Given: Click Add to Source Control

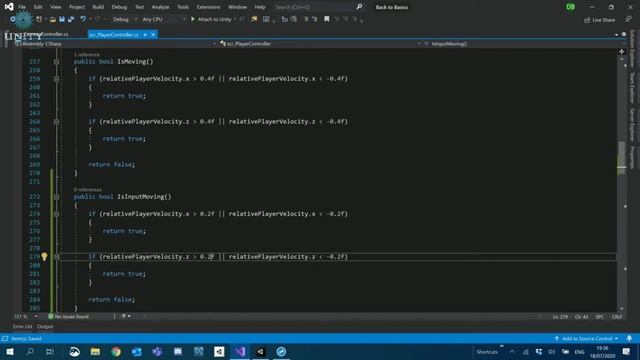Looking at the screenshot, I should coord(586,338).
